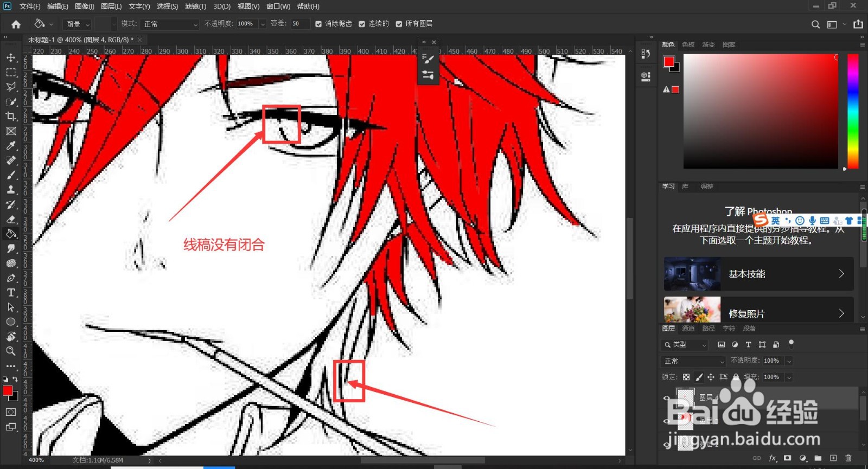This screenshot has height=469, width=868.
Task: Select the Eyedropper tool
Action: tap(11, 145)
